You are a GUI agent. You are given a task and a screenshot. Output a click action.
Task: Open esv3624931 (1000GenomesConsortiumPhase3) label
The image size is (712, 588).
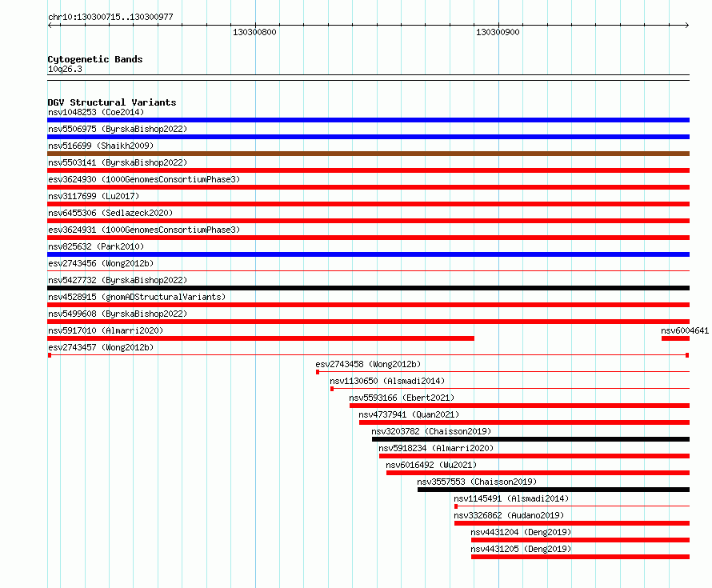click(x=144, y=230)
